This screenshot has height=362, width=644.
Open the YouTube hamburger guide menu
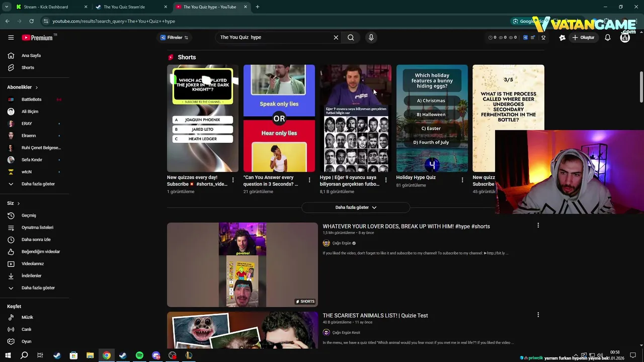tap(11, 37)
